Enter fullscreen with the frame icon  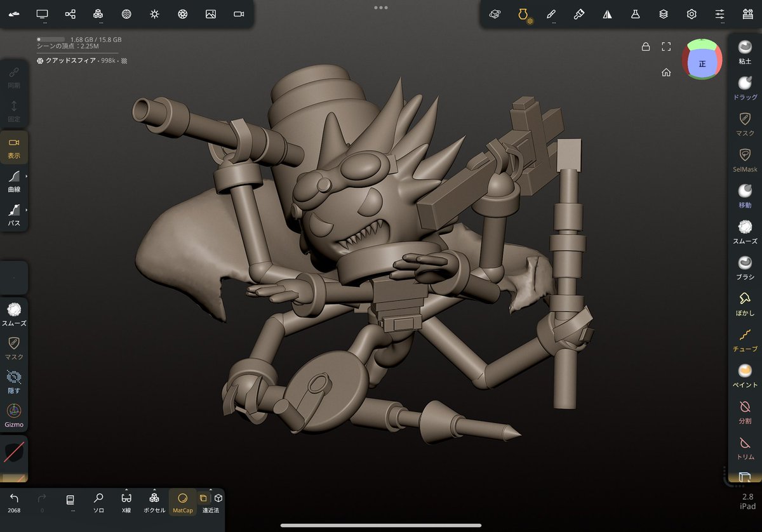click(666, 46)
